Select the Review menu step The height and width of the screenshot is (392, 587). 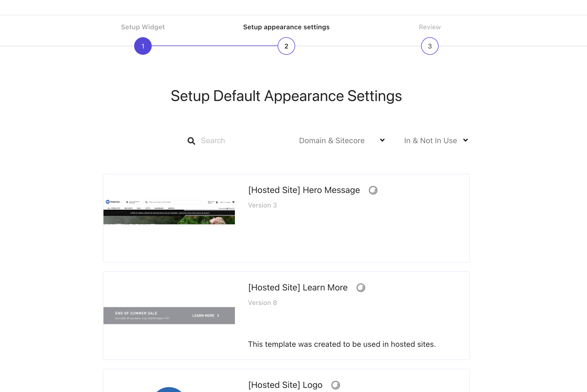click(x=430, y=46)
